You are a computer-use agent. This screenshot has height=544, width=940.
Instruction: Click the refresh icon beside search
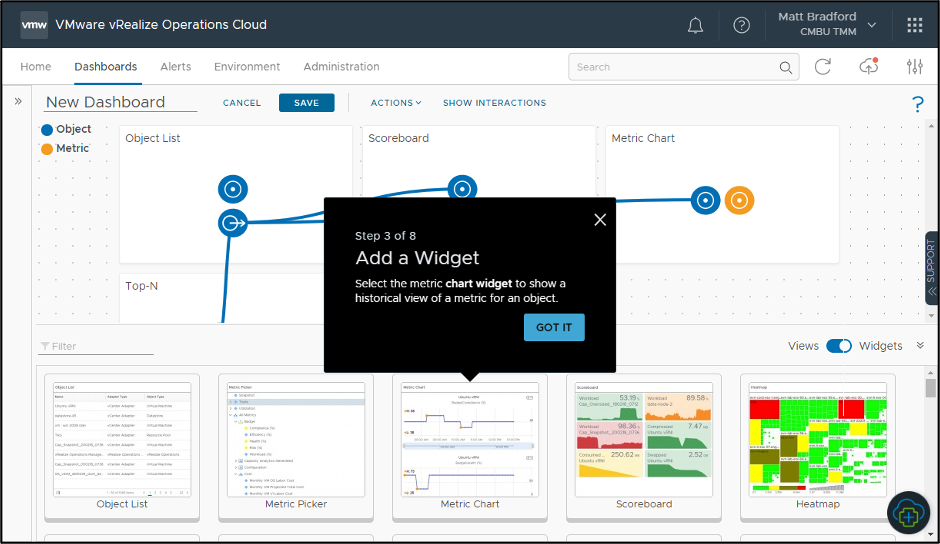(x=823, y=67)
